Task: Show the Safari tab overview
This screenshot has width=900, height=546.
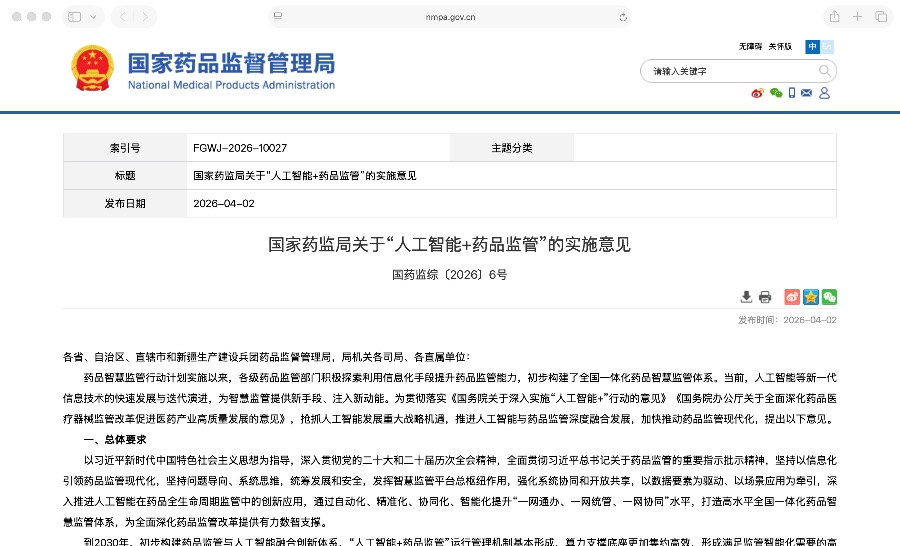Action: tap(881, 17)
